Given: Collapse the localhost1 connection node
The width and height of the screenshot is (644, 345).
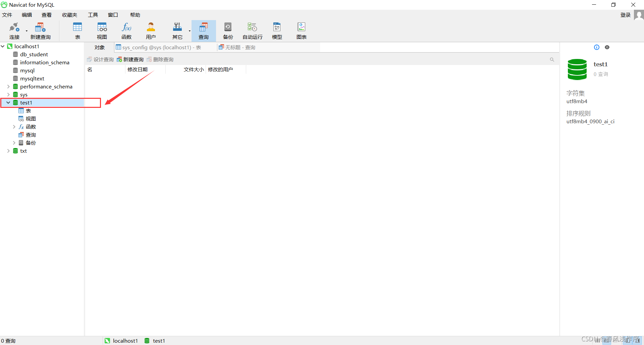Looking at the screenshot, I should pyautogui.click(x=3, y=46).
